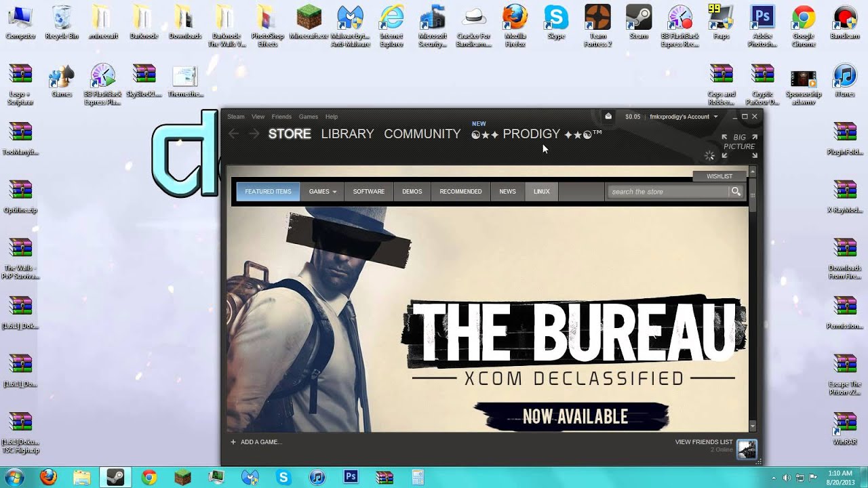Switch to the LIBRARY section

tap(348, 134)
